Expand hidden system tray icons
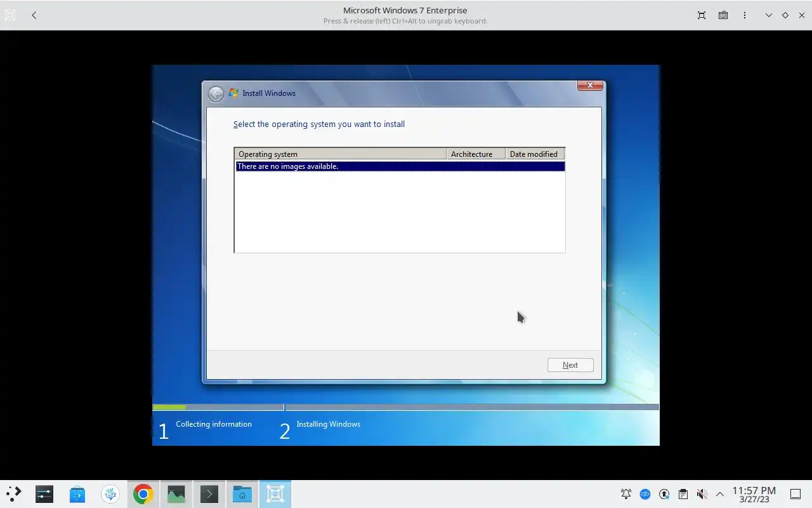This screenshot has width=812, height=508. pos(720,494)
